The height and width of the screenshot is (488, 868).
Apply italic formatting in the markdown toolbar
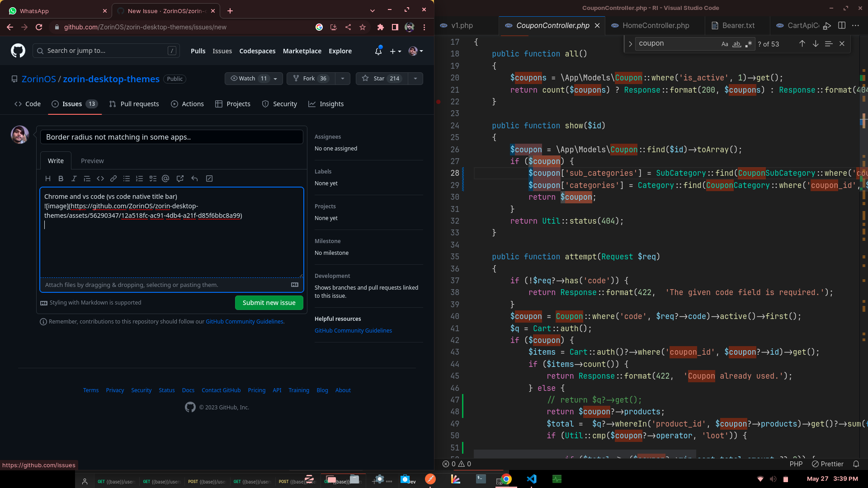[74, 178]
